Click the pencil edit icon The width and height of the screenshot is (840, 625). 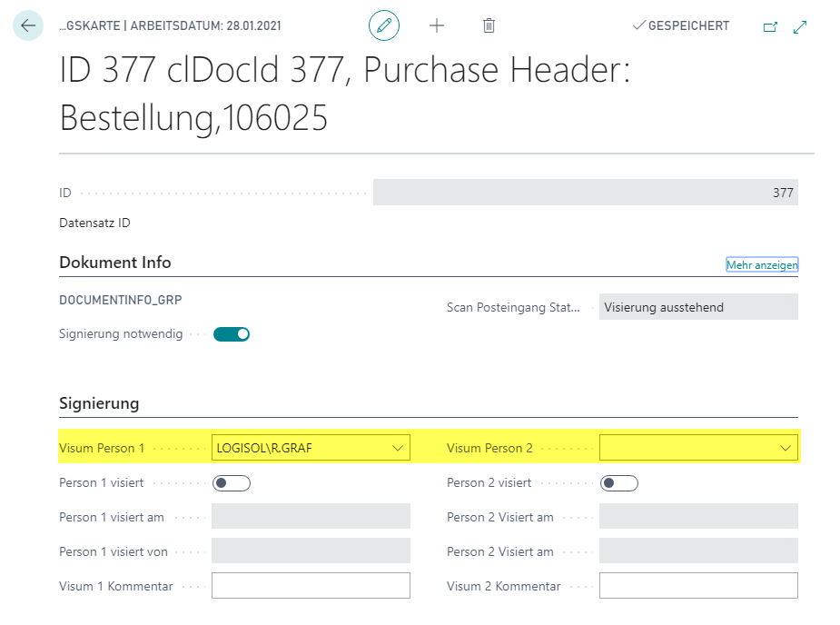tap(383, 25)
